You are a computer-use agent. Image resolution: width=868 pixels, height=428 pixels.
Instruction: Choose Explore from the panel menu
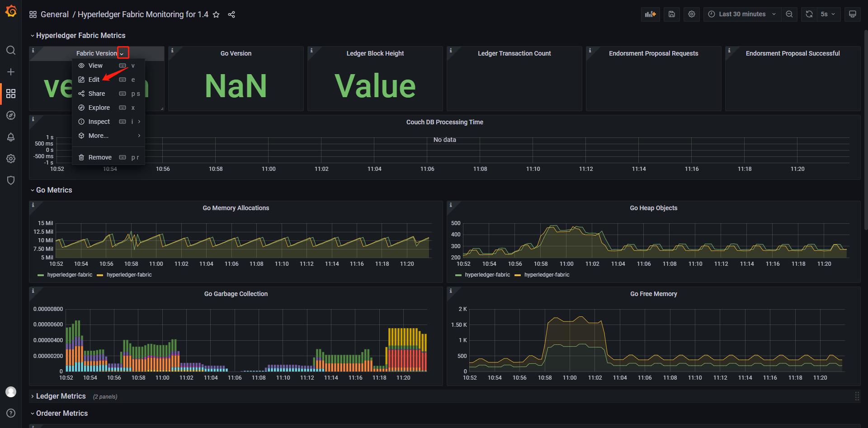pos(108,108)
